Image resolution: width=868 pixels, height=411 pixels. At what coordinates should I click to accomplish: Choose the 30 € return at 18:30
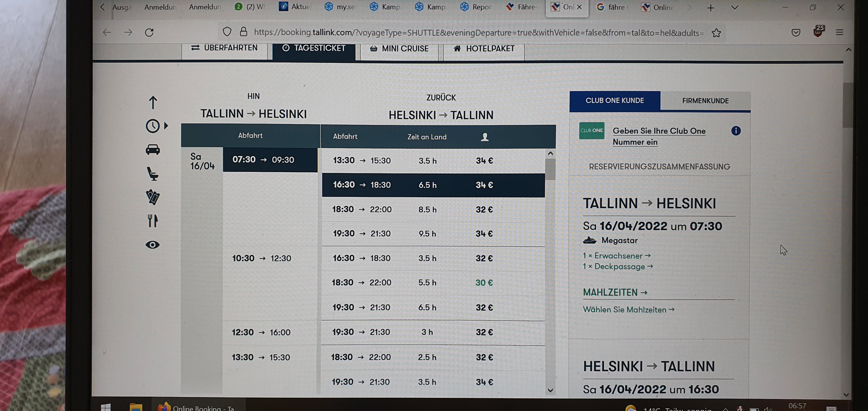(x=433, y=283)
